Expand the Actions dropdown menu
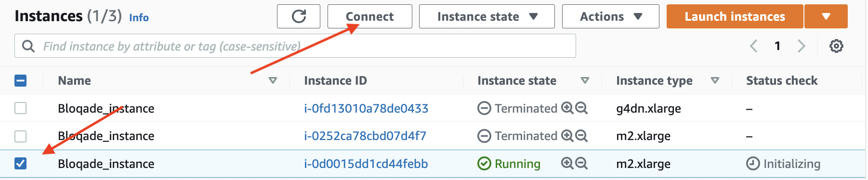Image resolution: width=868 pixels, height=180 pixels. click(611, 16)
